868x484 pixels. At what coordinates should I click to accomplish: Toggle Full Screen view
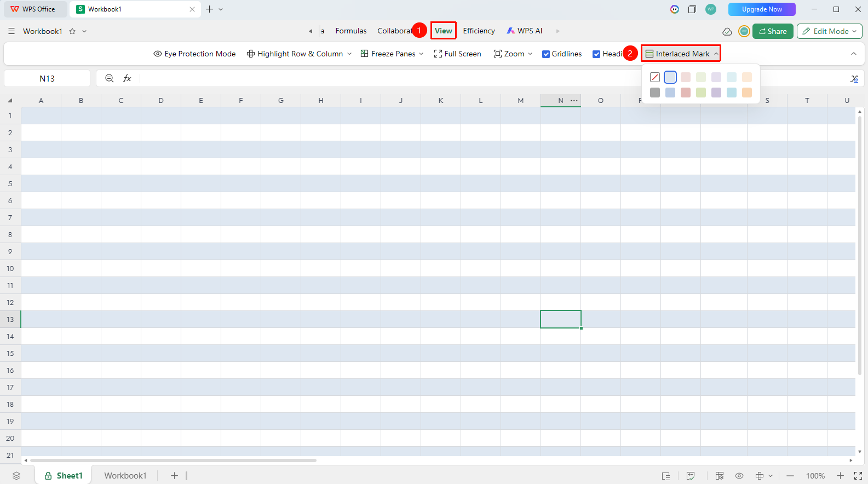click(457, 54)
